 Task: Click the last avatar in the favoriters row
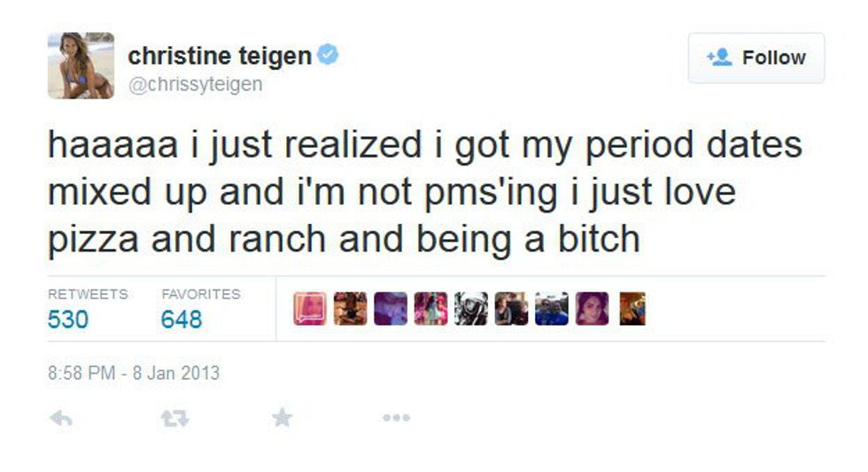pos(632,308)
